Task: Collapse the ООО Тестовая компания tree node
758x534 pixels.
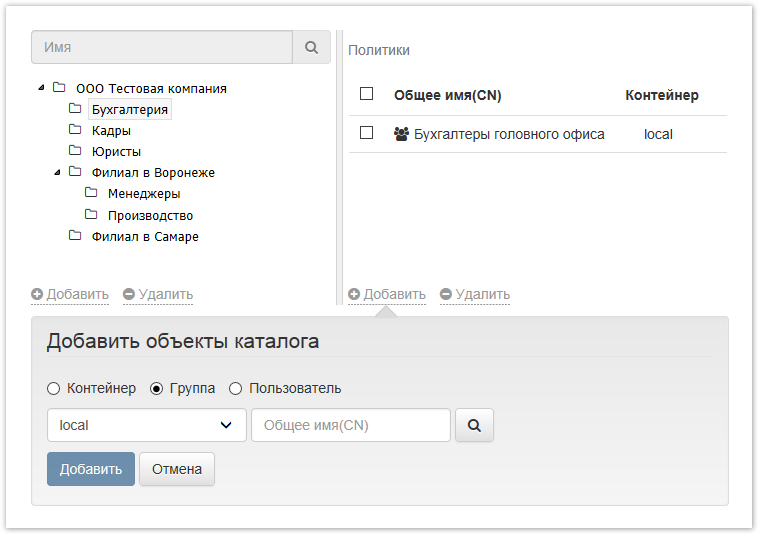Action: [41, 88]
